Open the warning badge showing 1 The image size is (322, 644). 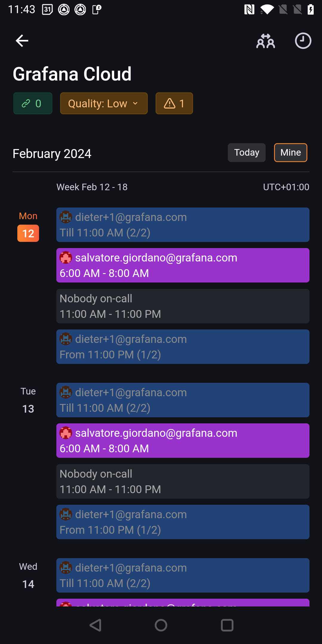click(x=174, y=103)
